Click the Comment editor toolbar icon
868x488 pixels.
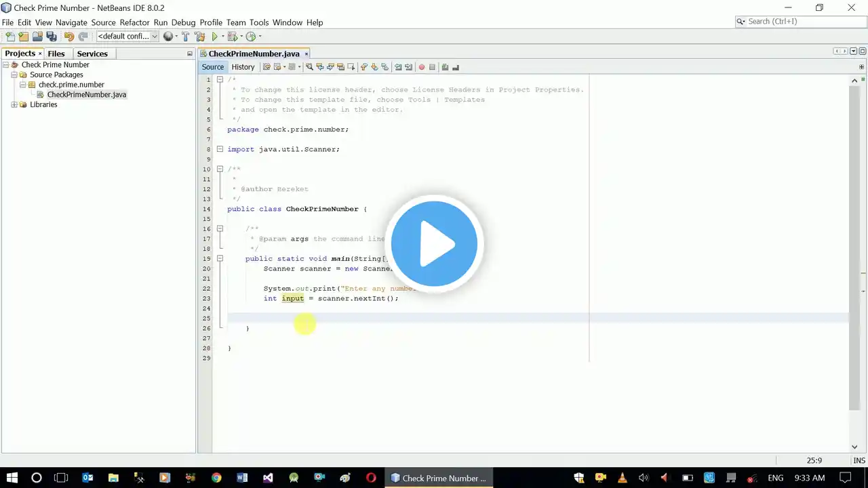pyautogui.click(x=445, y=67)
